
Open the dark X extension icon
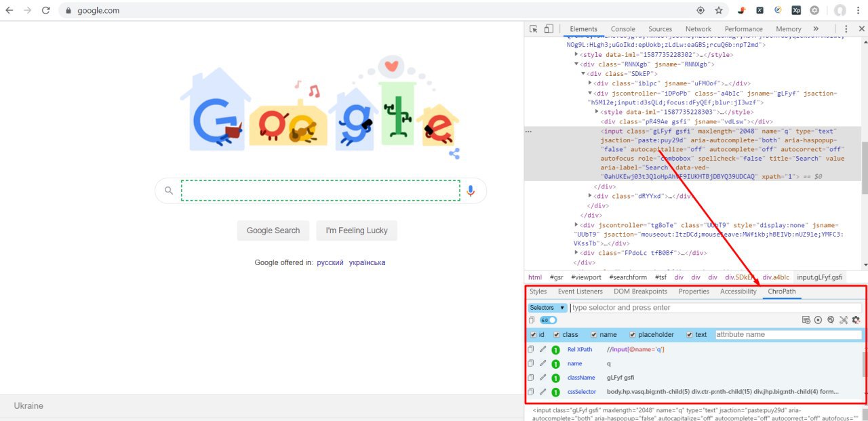[x=760, y=10]
